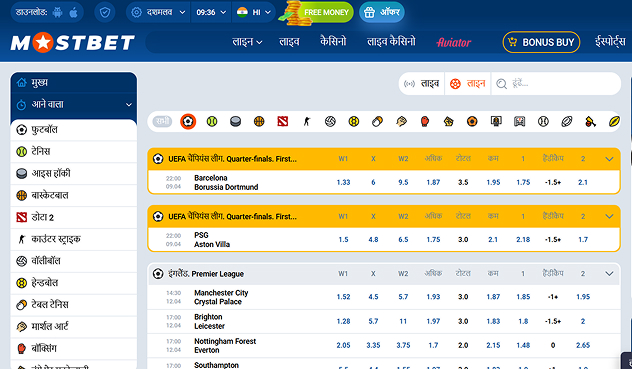Open Brighton vs Leicester match
This screenshot has width=632, height=369.
coord(209,321)
